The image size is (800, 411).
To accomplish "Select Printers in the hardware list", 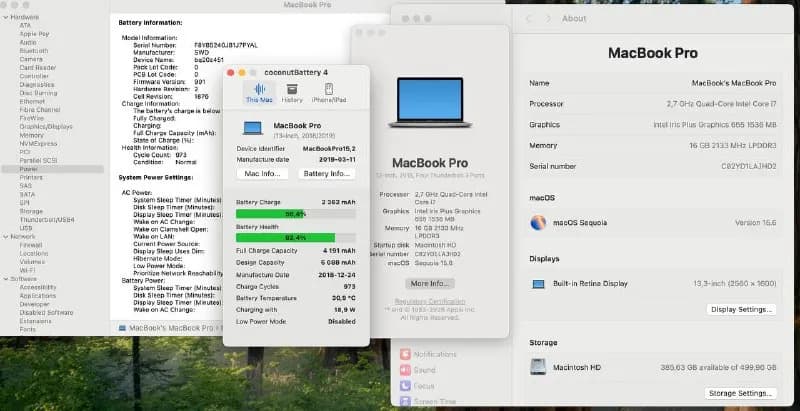I will pyautogui.click(x=31, y=177).
